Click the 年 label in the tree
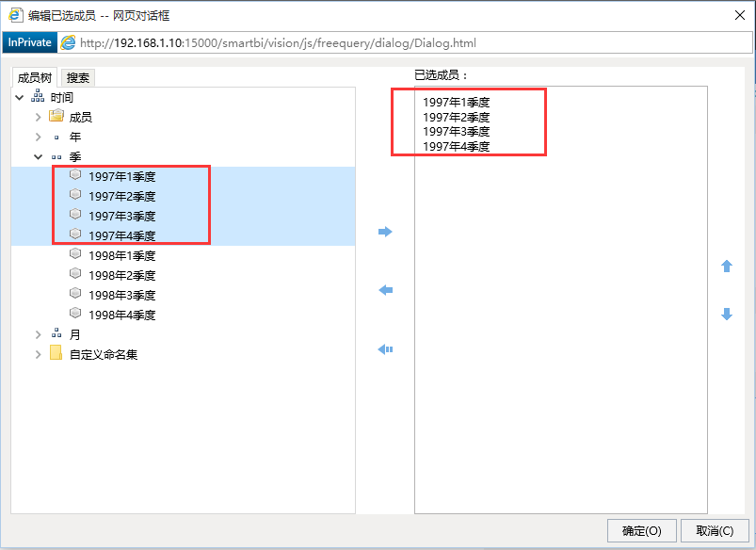Screen dimensions: 756x550 [75, 137]
